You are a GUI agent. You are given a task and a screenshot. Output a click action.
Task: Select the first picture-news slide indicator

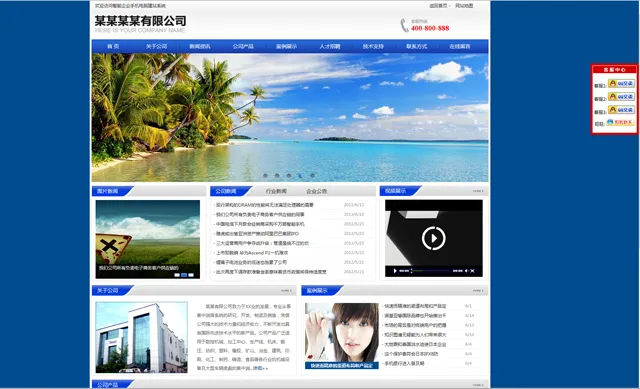click(x=177, y=275)
